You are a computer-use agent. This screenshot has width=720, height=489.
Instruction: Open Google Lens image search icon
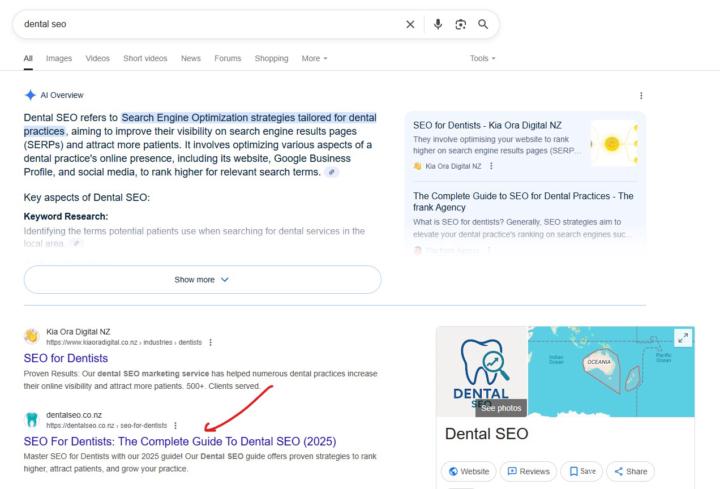[461, 24]
